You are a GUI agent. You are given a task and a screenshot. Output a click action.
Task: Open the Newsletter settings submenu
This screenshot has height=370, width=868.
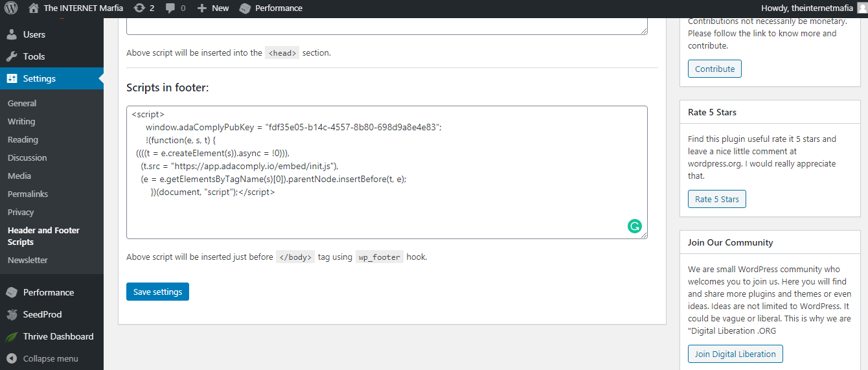[28, 260]
